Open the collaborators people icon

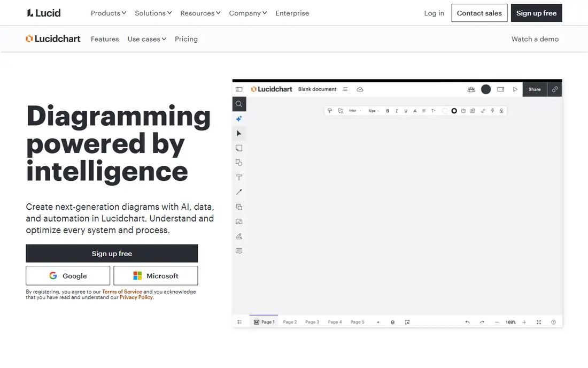click(471, 89)
